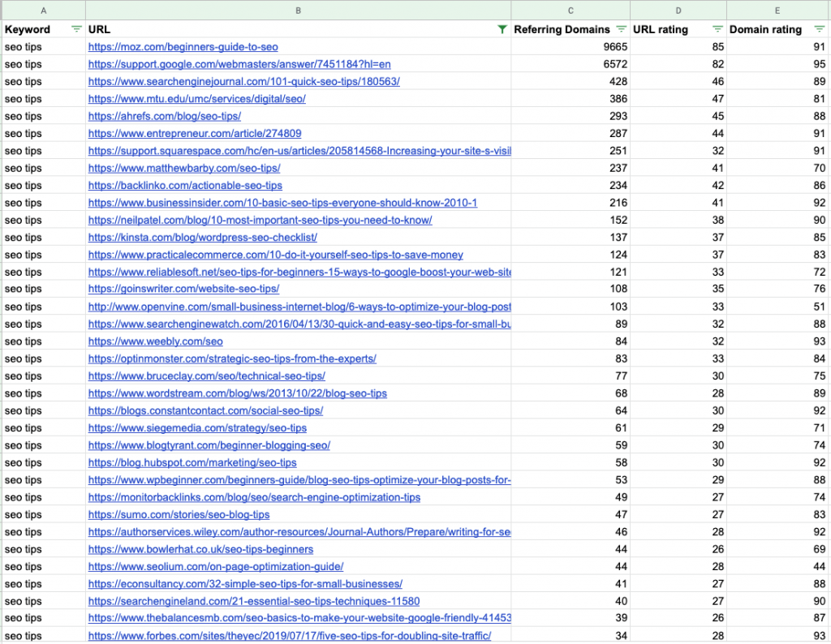
Task: Open the kinsta.com wordpress-seo-checklist link
Action: (x=202, y=238)
